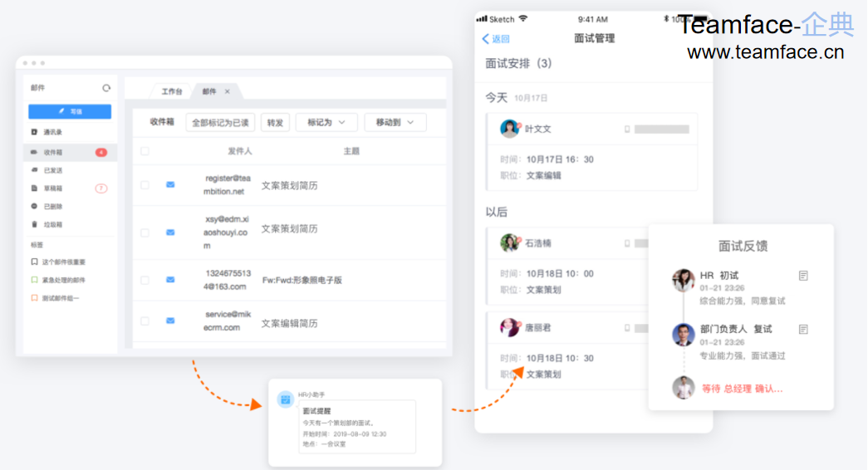This screenshot has width=868, height=470.
Task: Click HR 初试 feedback document icon
Action: tap(804, 276)
